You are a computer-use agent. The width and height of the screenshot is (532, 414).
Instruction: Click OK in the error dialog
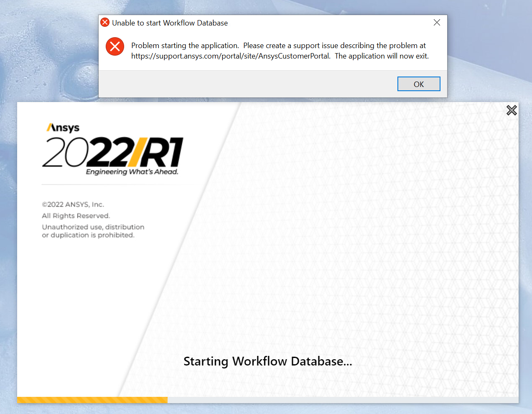click(x=419, y=84)
